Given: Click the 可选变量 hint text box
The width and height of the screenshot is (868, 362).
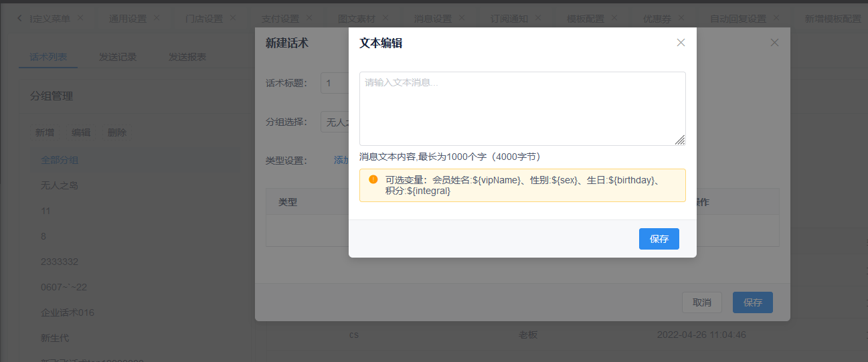Looking at the screenshot, I should [x=522, y=185].
